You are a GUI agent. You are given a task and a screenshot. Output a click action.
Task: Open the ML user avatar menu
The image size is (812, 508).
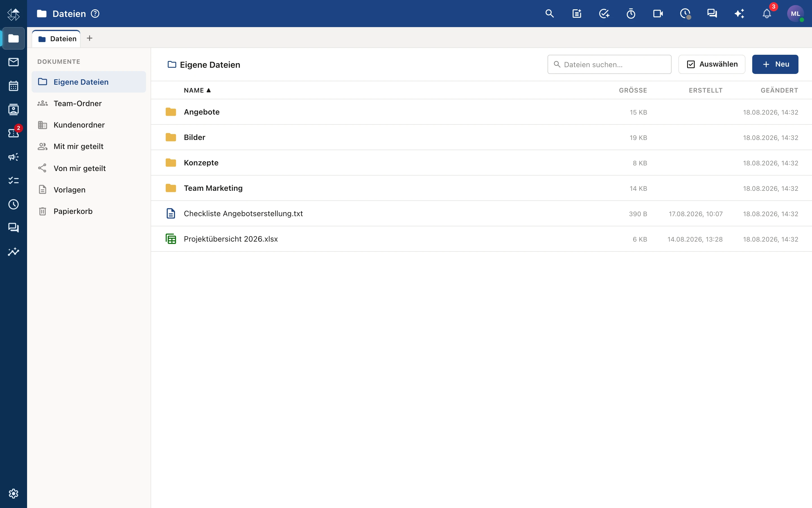pos(795,14)
